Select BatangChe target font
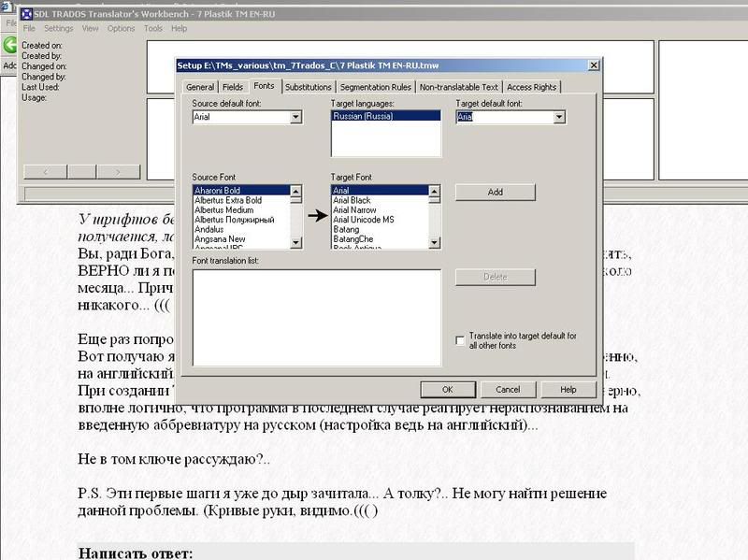The image size is (748, 560). point(381,239)
